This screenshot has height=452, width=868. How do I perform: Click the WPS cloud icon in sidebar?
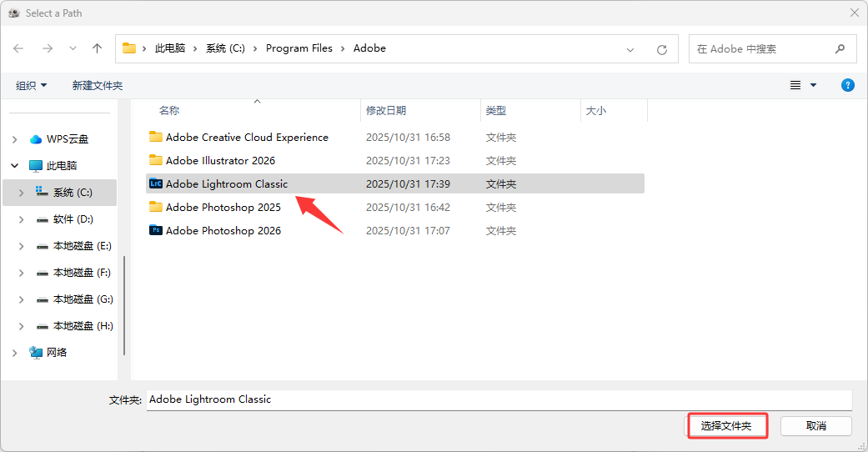(x=36, y=139)
